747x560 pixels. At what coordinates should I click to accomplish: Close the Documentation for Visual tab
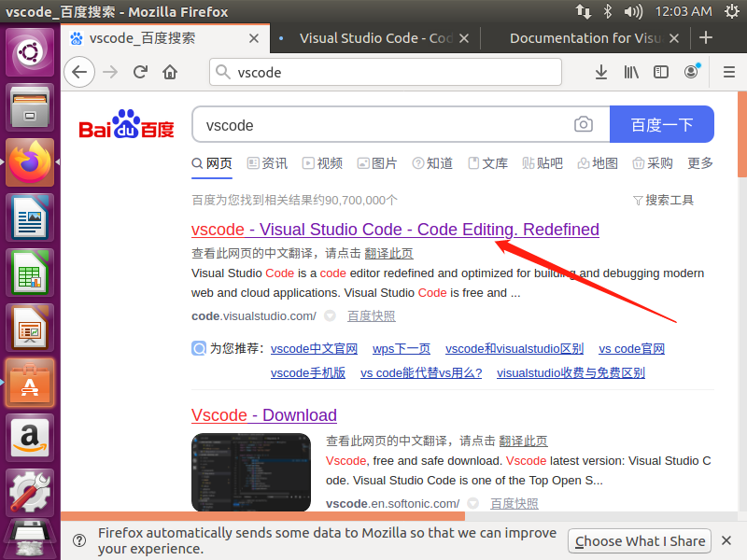(673, 38)
